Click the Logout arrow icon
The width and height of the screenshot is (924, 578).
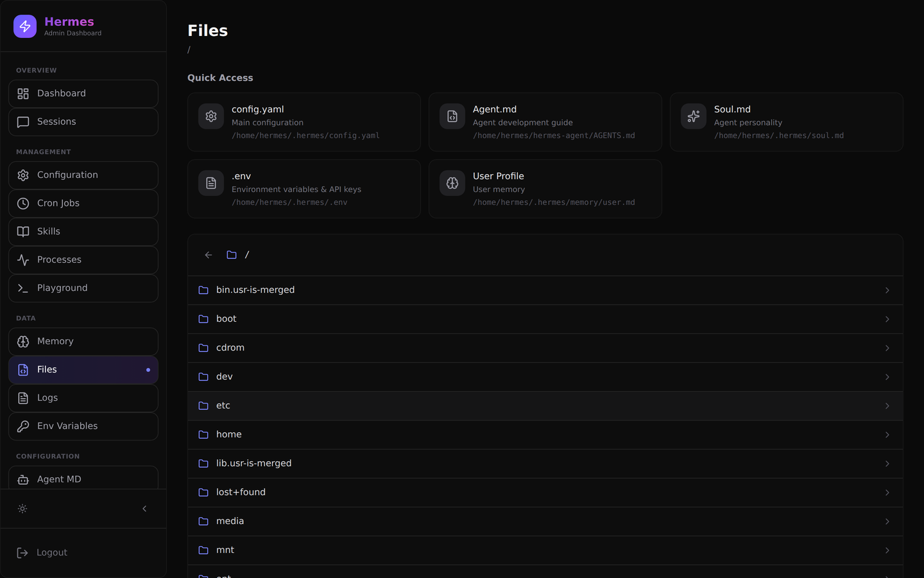tap(22, 553)
